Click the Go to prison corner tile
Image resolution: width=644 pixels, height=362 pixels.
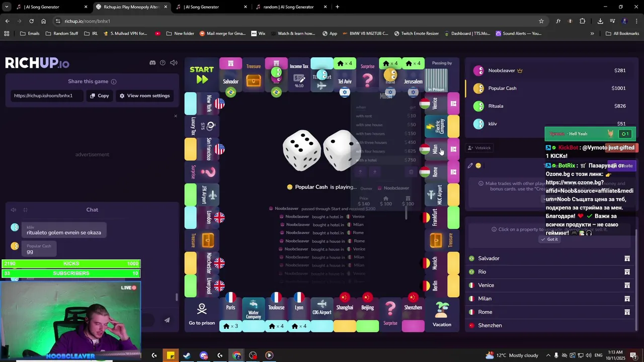[202, 315]
